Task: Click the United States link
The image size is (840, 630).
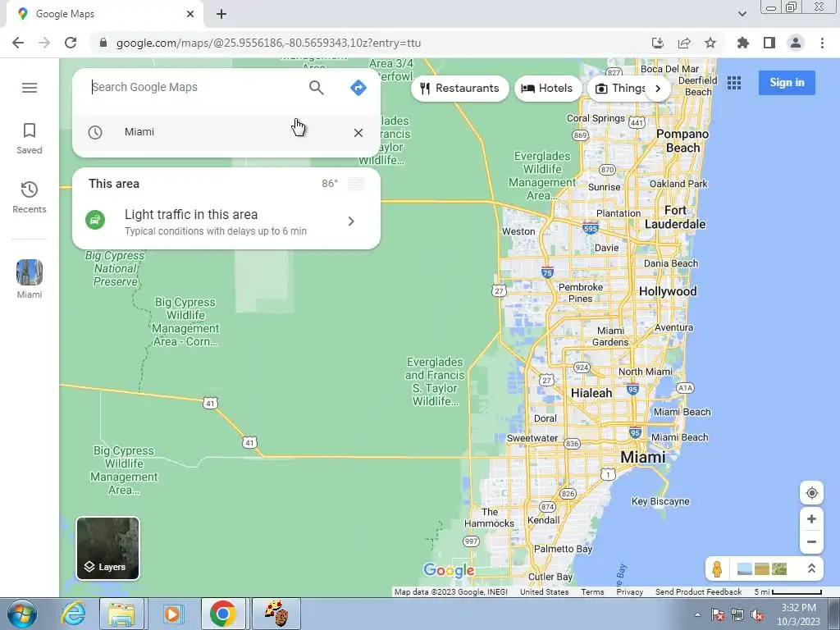Action: (545, 592)
